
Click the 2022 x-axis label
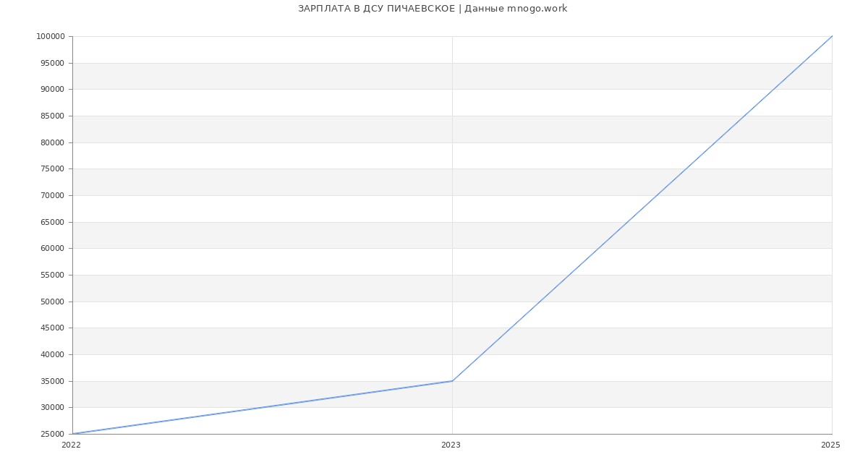(x=71, y=445)
